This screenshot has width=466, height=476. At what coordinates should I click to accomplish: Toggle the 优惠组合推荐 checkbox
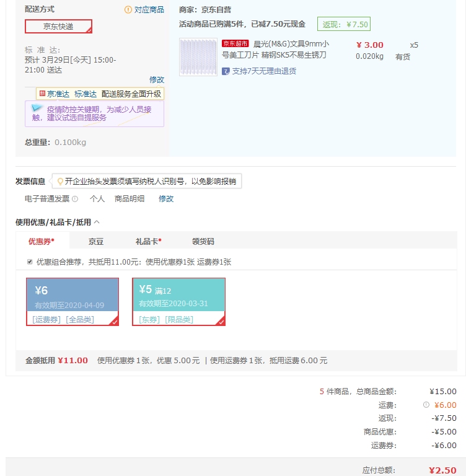pos(30,262)
